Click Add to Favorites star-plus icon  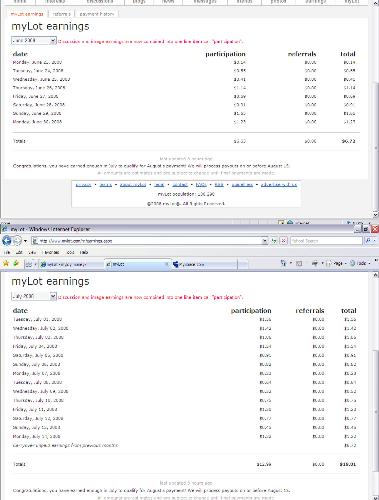(16, 263)
